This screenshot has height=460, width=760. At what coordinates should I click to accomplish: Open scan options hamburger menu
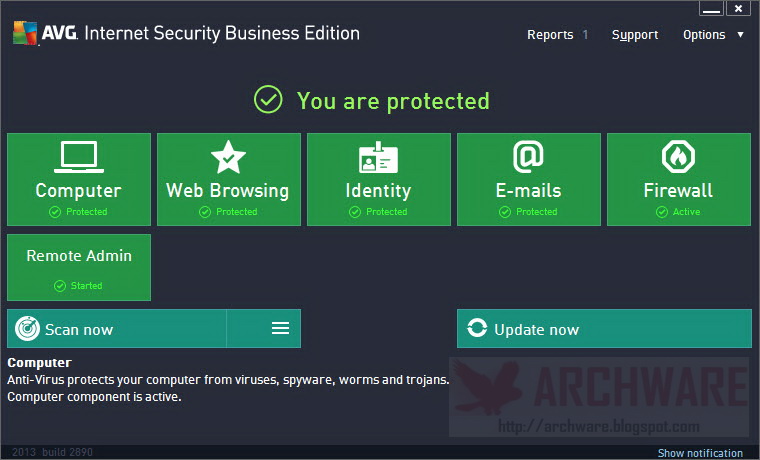[x=280, y=328]
